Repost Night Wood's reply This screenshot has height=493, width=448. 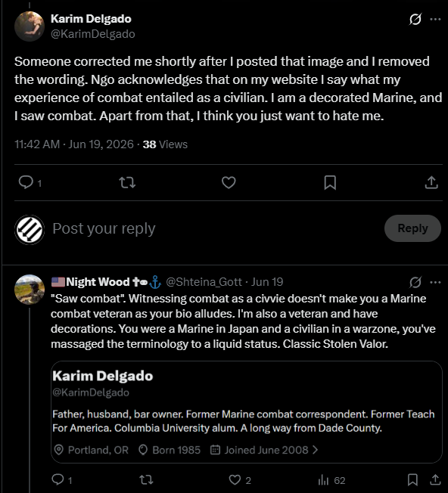146,480
